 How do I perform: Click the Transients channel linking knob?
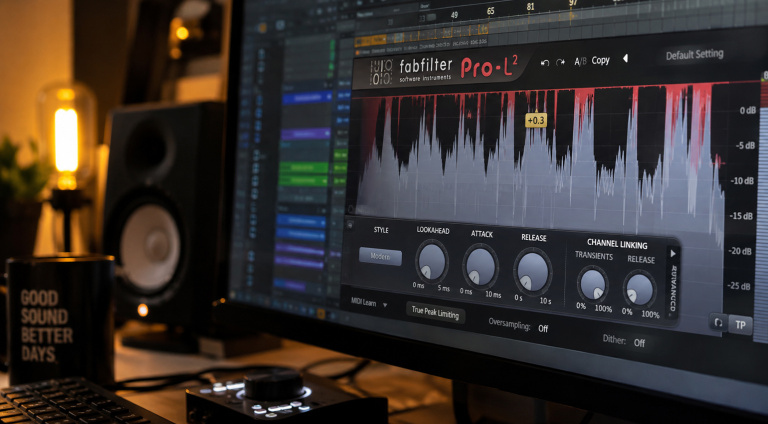[593, 284]
